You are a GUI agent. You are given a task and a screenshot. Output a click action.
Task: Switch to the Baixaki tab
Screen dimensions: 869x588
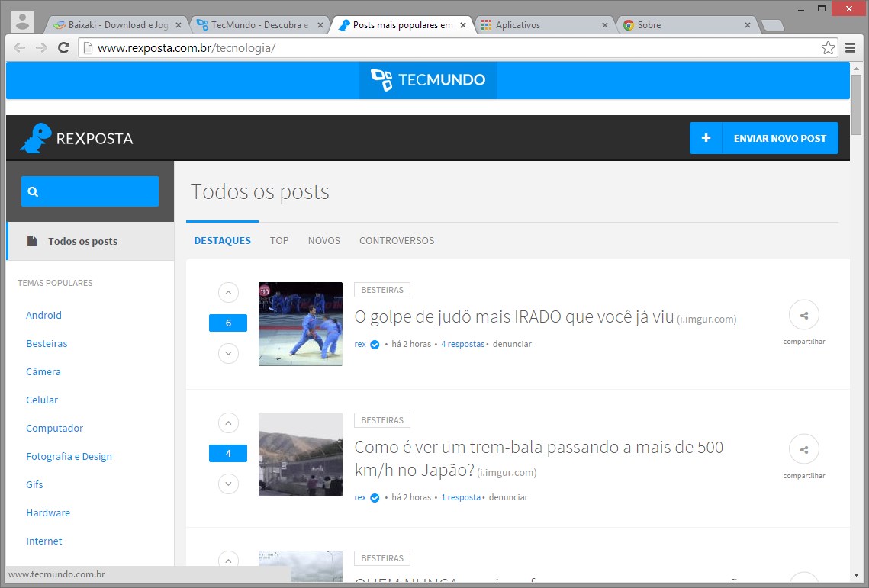pos(117,25)
